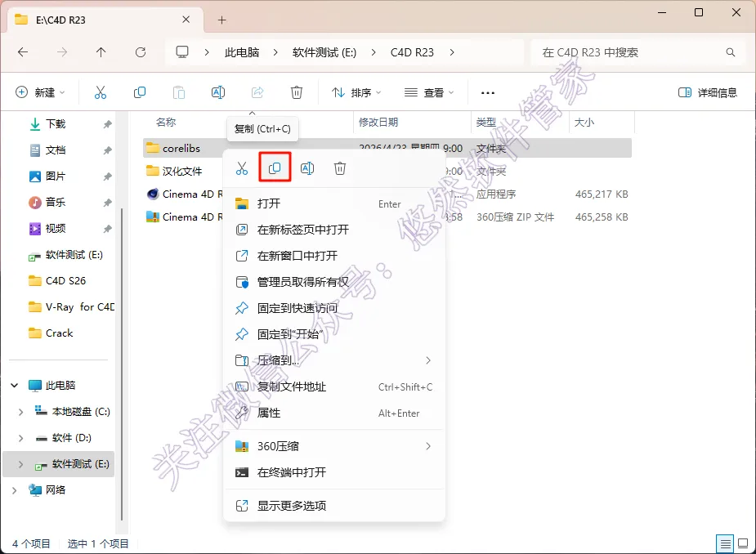This screenshot has width=756, height=554.
Task: Choose 在新标签页中打开
Action: coord(334,230)
